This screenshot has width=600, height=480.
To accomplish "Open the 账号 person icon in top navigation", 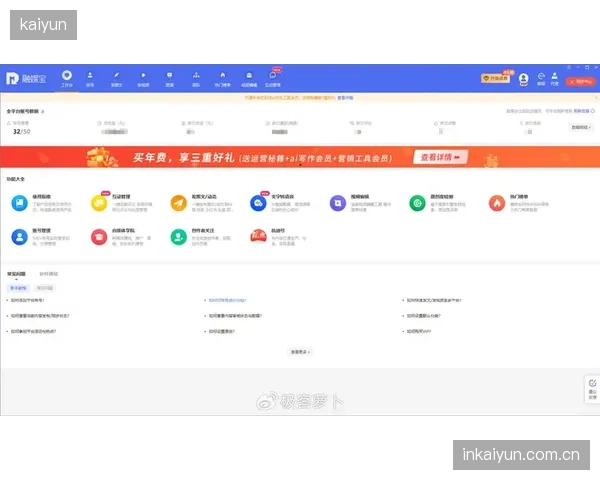I will [90, 79].
